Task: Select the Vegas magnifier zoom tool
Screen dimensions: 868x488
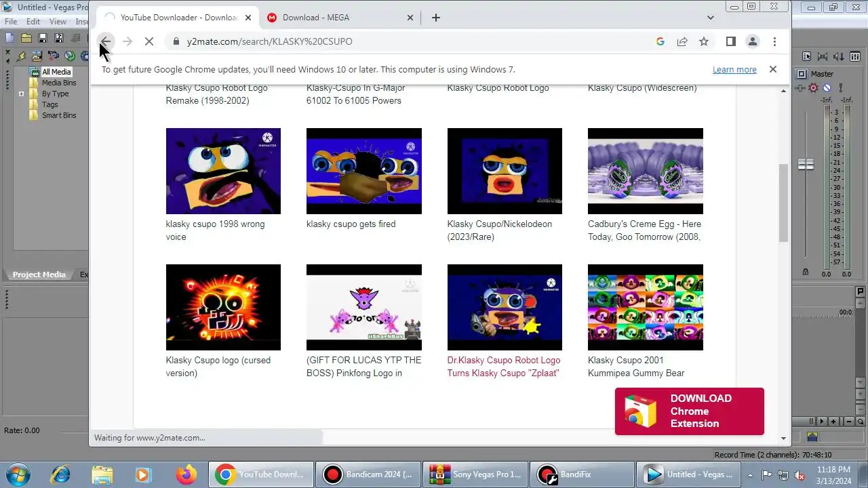Action: click(x=860, y=422)
